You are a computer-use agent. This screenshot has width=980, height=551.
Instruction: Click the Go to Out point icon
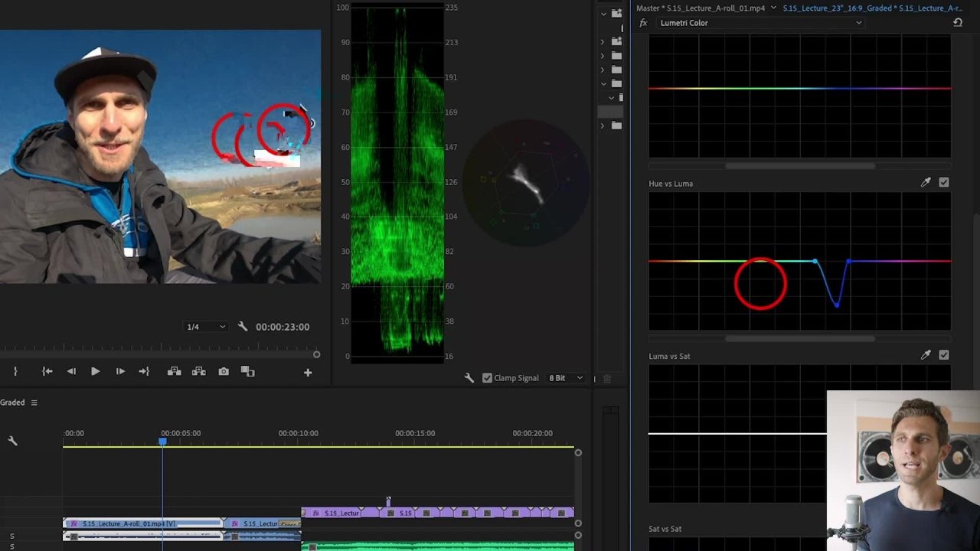point(144,372)
